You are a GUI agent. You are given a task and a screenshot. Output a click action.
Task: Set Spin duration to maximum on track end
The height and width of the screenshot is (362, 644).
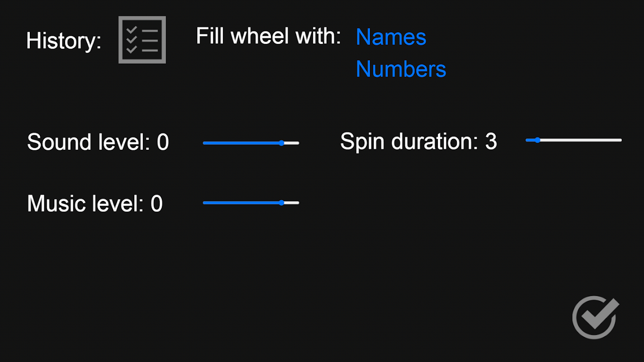tap(620, 140)
